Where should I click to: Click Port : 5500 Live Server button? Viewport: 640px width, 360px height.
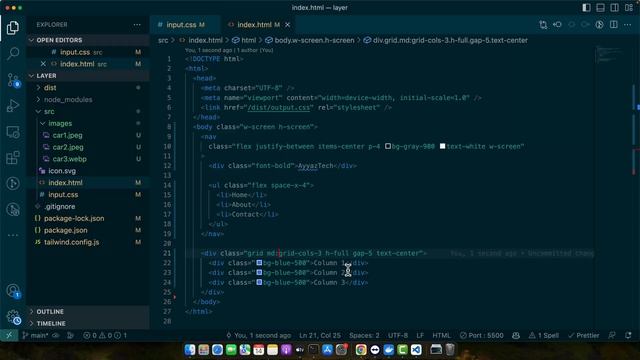[x=482, y=336]
